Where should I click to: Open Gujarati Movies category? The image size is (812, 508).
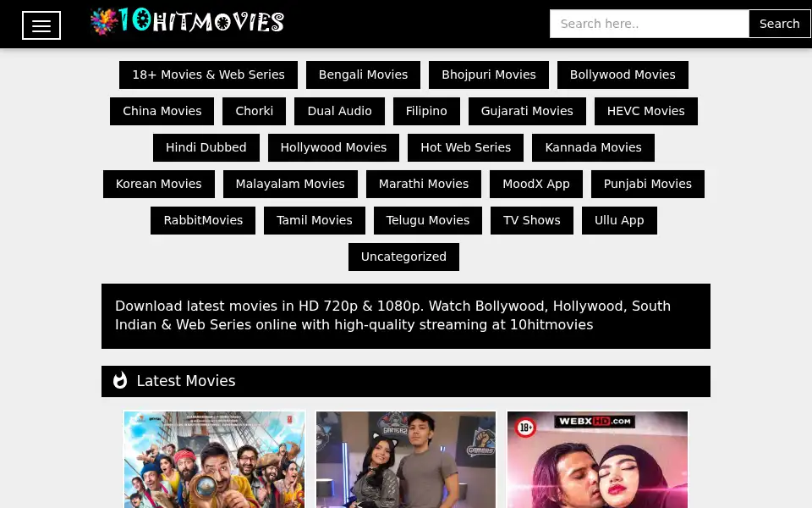tap(527, 111)
